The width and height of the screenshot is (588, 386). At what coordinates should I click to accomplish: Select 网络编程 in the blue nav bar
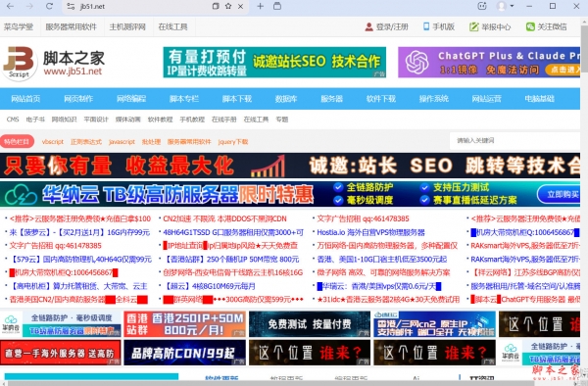click(131, 99)
